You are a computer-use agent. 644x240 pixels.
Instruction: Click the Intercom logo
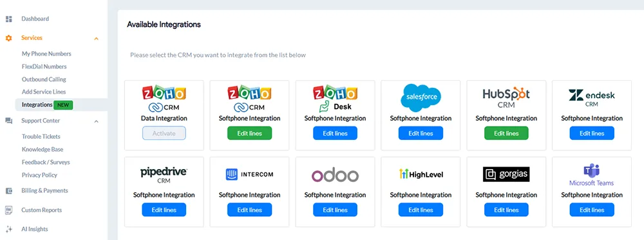249,175
